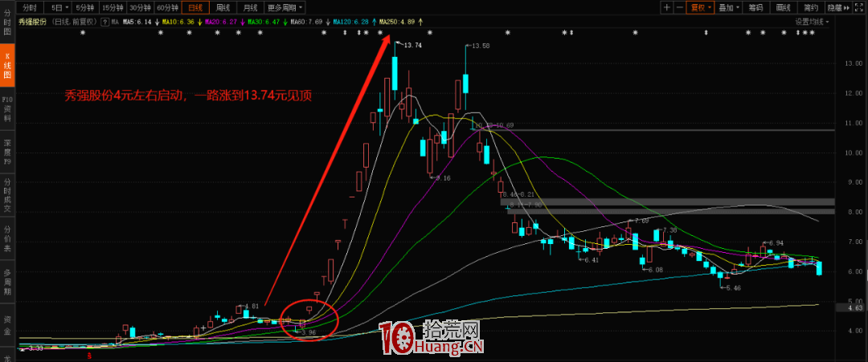Click the 6.08 low price label
Screen dimensions: 868x362
pyautogui.click(x=655, y=270)
